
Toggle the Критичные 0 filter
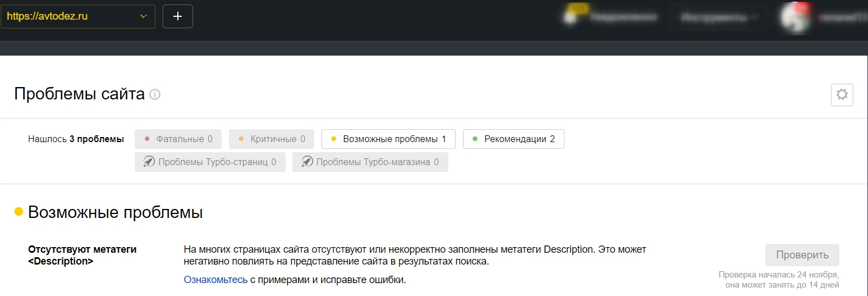pyautogui.click(x=272, y=139)
